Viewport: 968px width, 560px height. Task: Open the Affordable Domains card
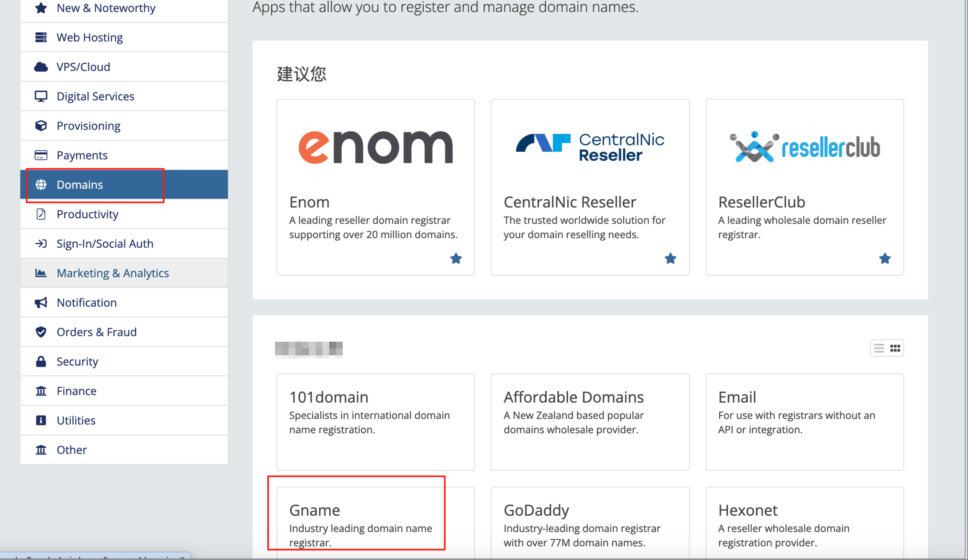pyautogui.click(x=590, y=422)
